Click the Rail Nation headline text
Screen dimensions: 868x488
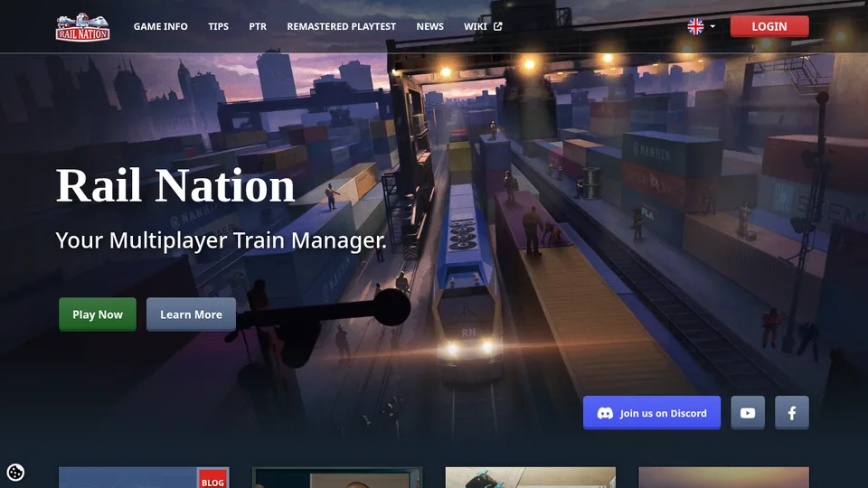(175, 186)
